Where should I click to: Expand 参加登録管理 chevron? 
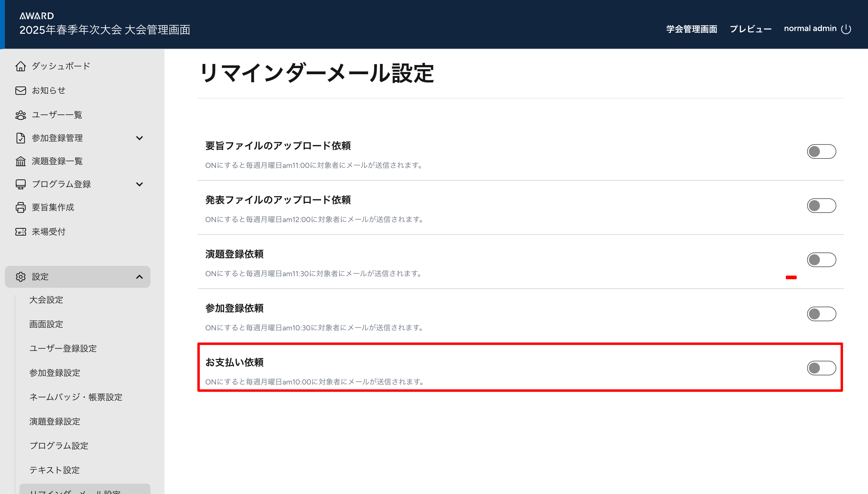tap(139, 138)
